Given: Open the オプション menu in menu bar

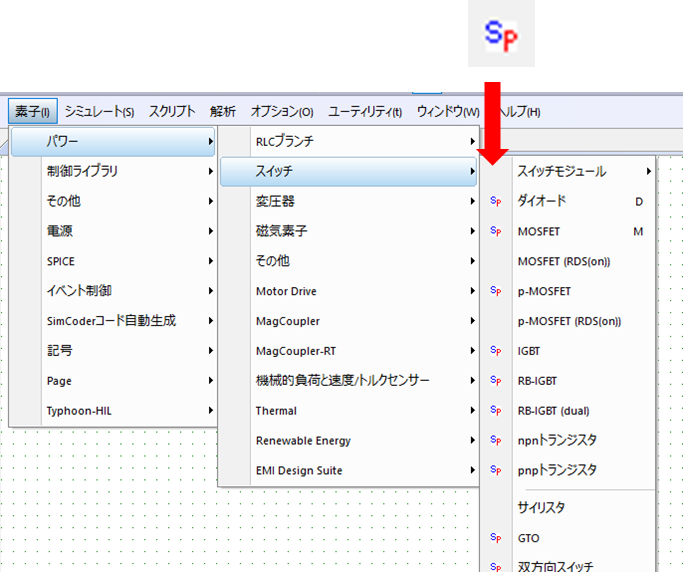Looking at the screenshot, I should coord(281,111).
